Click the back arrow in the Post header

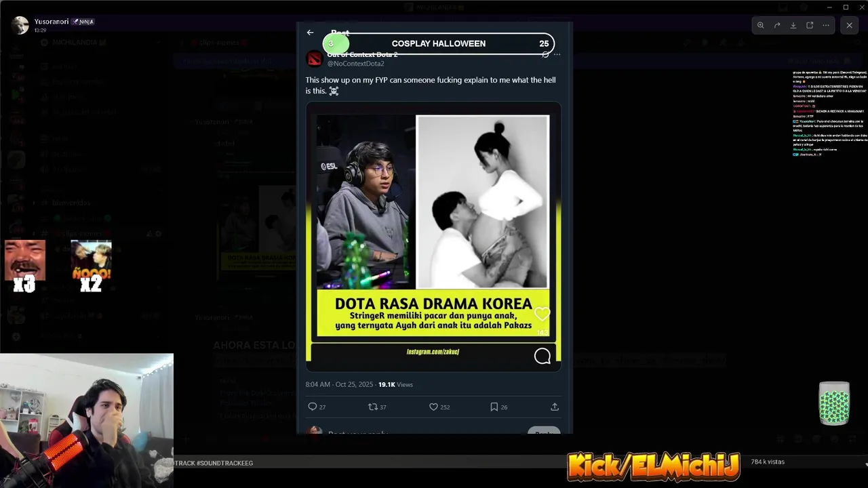click(x=310, y=33)
